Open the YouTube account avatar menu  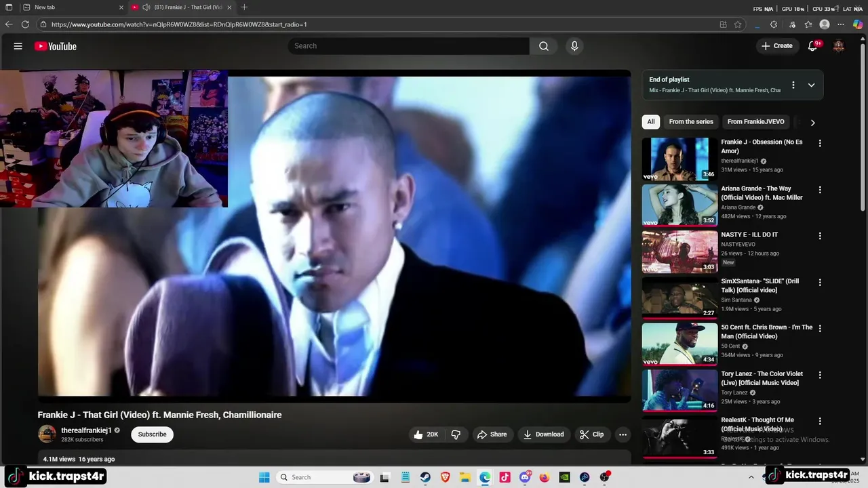[839, 46]
